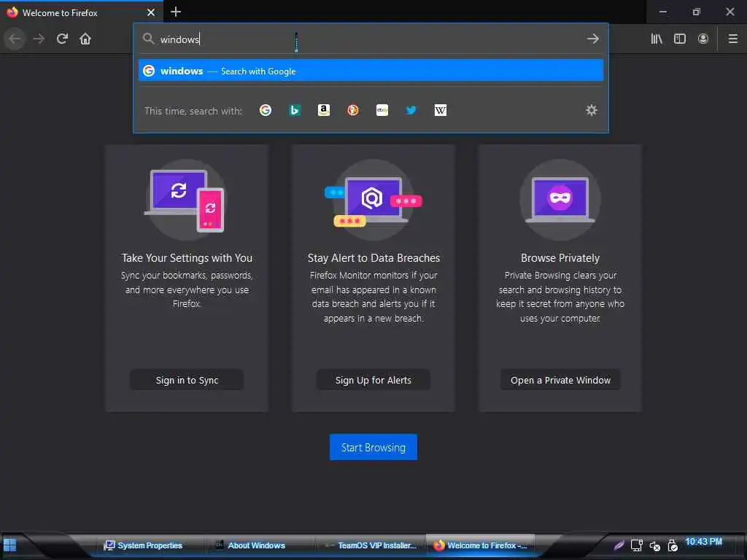Go back to the previous page
This screenshot has width=747, height=560.
15,39
